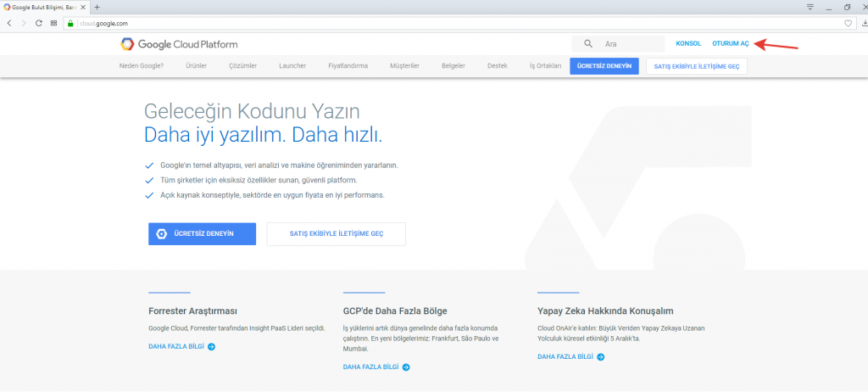Image resolution: width=868 pixels, height=392 pixels.
Task: Click the large blue ÜCRETSİZ DENEYİN button
Action: 202,234
